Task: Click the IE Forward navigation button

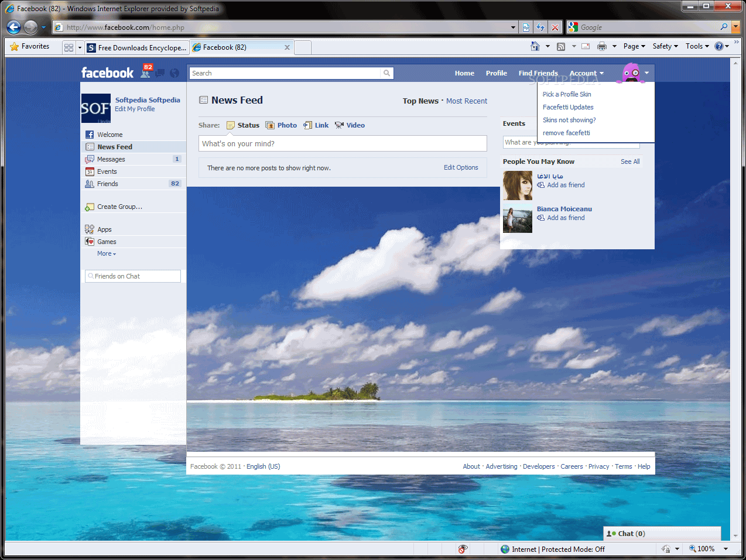Action: pos(30,27)
